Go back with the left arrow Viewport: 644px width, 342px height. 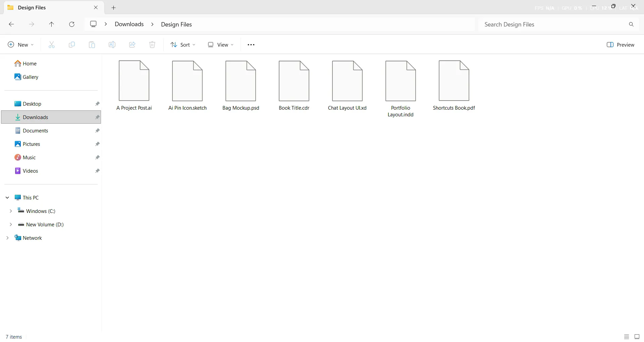(11, 24)
